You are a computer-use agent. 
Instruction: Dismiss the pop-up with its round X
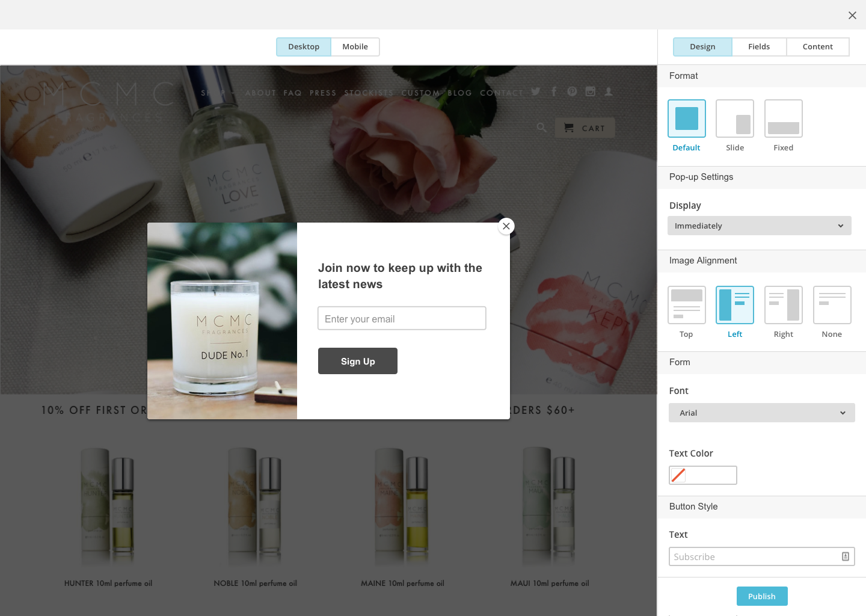[x=506, y=226]
